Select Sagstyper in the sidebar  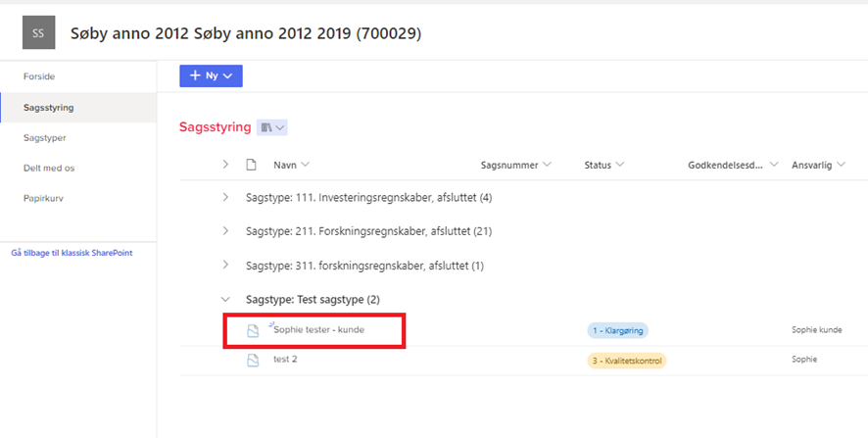coord(45,138)
